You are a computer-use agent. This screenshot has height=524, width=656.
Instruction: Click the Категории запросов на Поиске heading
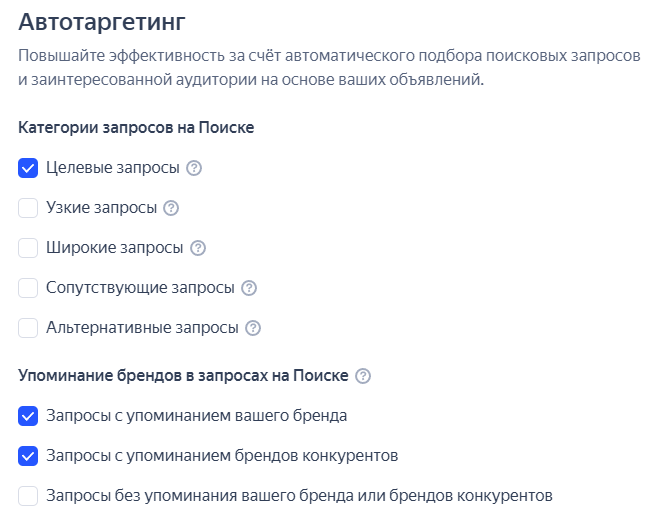[136, 128]
